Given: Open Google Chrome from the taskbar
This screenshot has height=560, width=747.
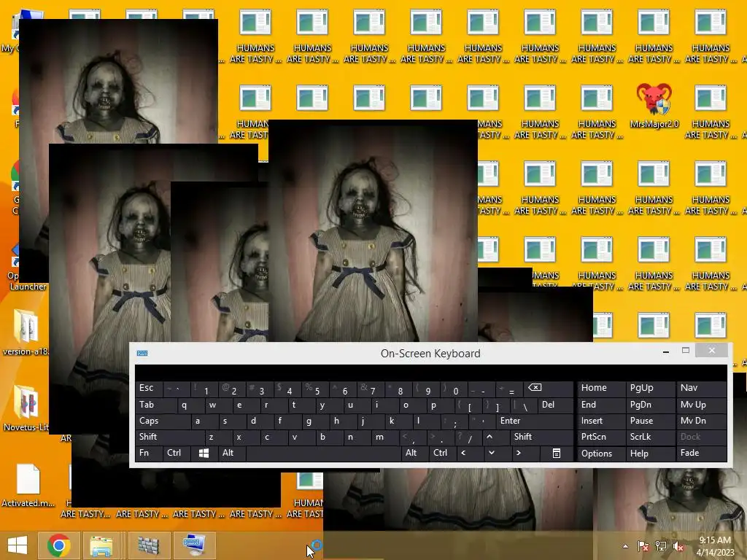Looking at the screenshot, I should tap(59, 545).
